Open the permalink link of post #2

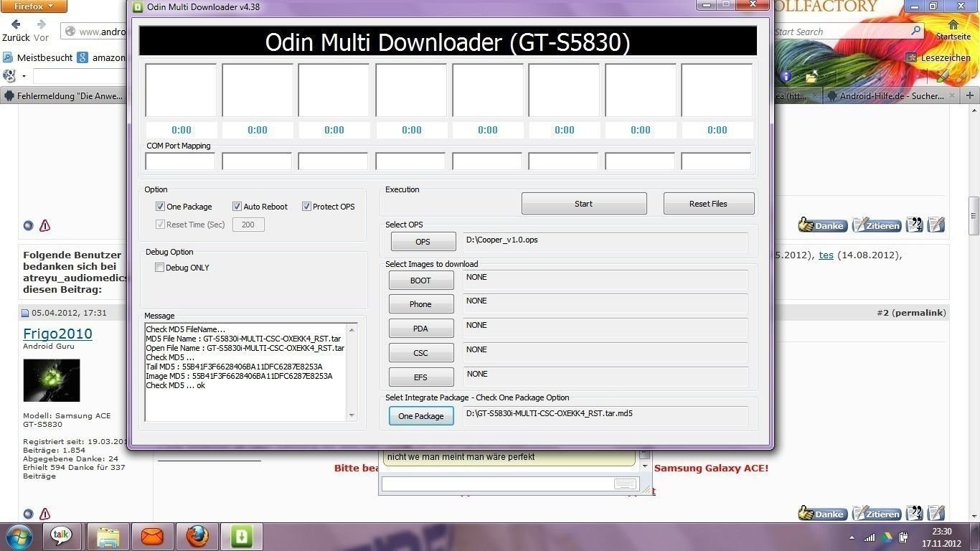919,313
